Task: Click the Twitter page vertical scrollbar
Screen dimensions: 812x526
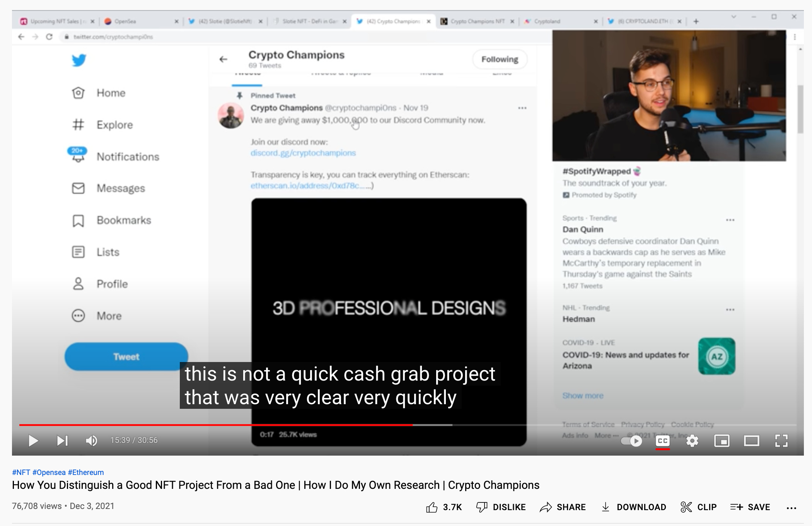Action: point(800,109)
